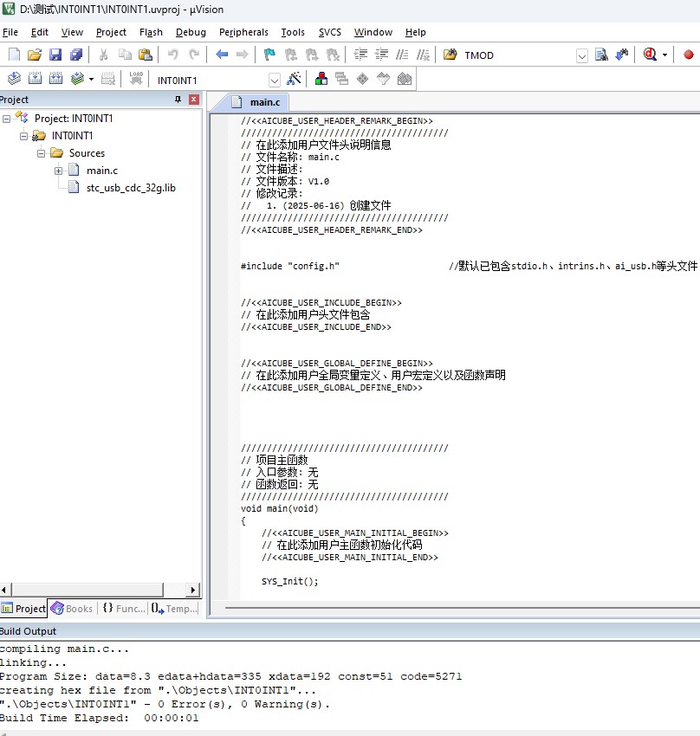The height and width of the screenshot is (736, 700).
Task: Navigate forwards with right arrow
Action: [x=243, y=55]
